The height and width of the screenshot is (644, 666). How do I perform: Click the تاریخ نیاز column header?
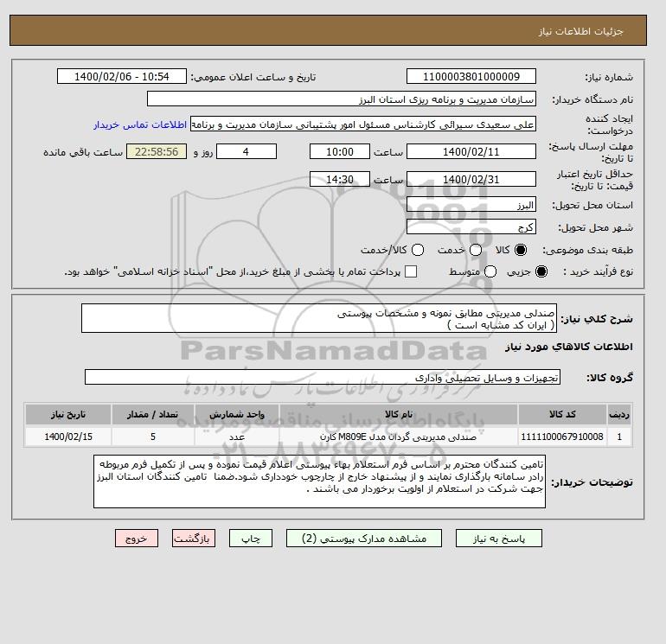point(68,414)
